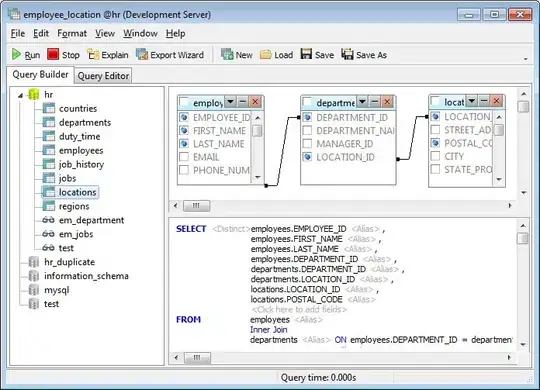Screen dimensions: 540x390
Task: Choose Save As in the toolbar
Action: click(x=364, y=55)
